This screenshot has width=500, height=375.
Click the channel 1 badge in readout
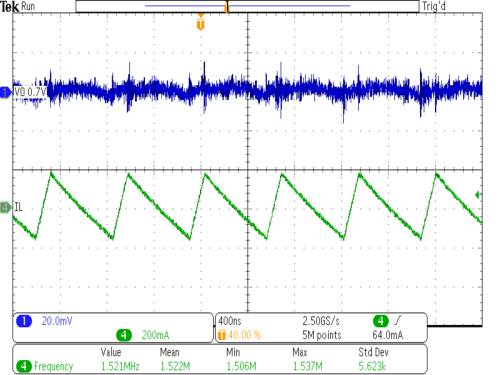click(24, 321)
